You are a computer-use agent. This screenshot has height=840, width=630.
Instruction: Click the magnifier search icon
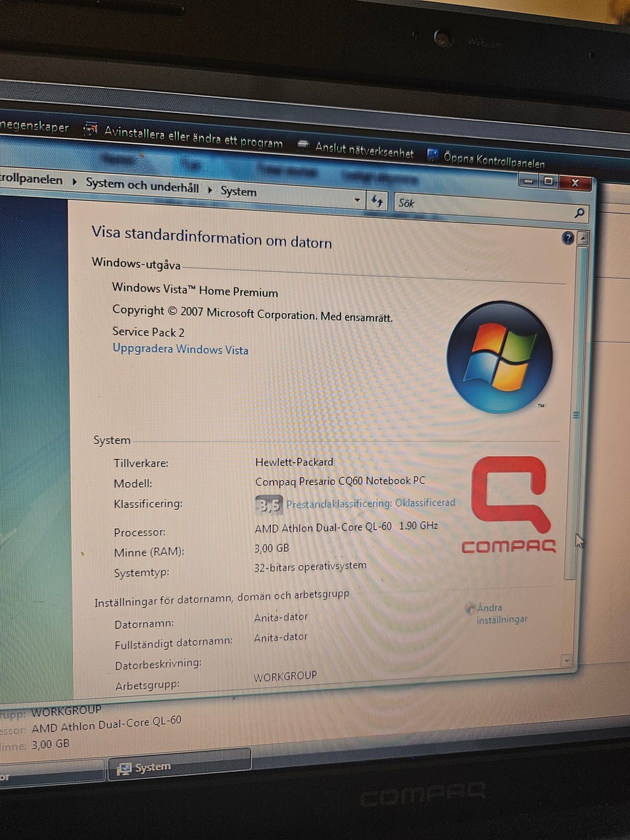click(579, 213)
